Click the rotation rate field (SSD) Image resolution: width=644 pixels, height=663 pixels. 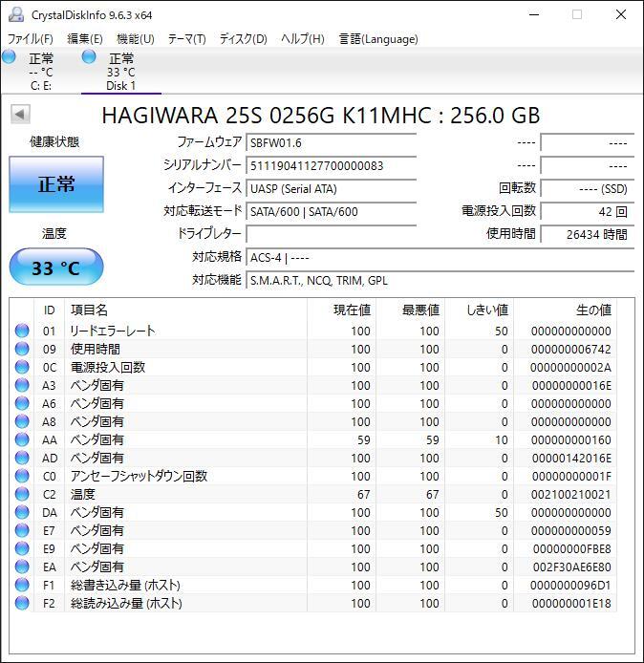(x=588, y=188)
